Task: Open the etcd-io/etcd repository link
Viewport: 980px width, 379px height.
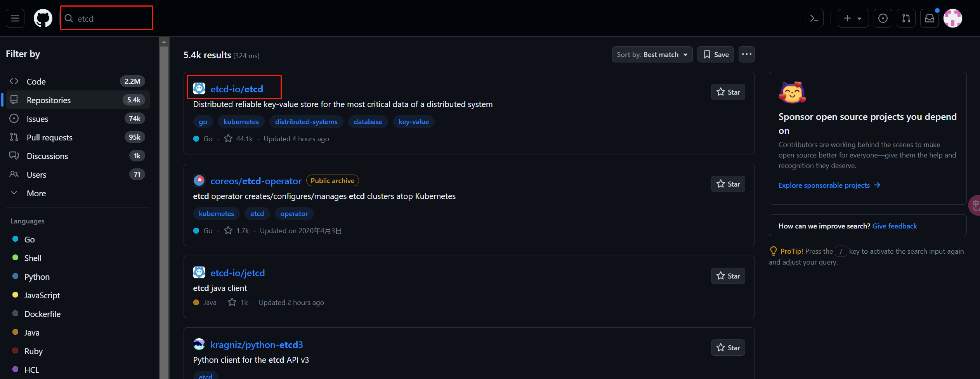Action: pos(237,89)
